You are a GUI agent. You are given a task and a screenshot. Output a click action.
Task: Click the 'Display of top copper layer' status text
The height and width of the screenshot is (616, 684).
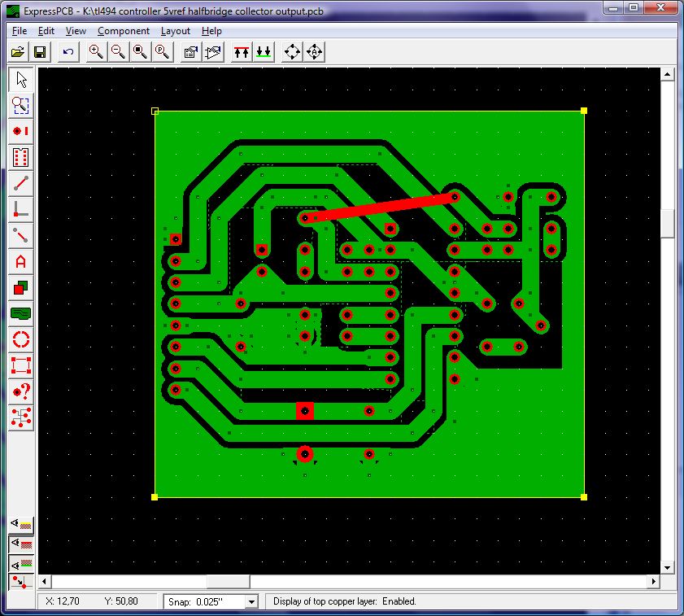345,601
